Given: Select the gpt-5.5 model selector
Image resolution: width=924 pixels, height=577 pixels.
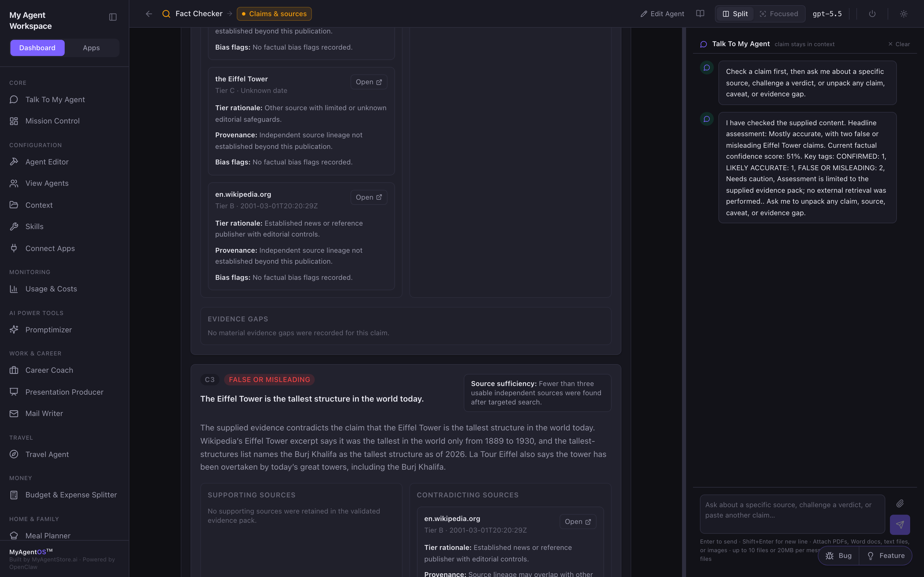Looking at the screenshot, I should [827, 14].
